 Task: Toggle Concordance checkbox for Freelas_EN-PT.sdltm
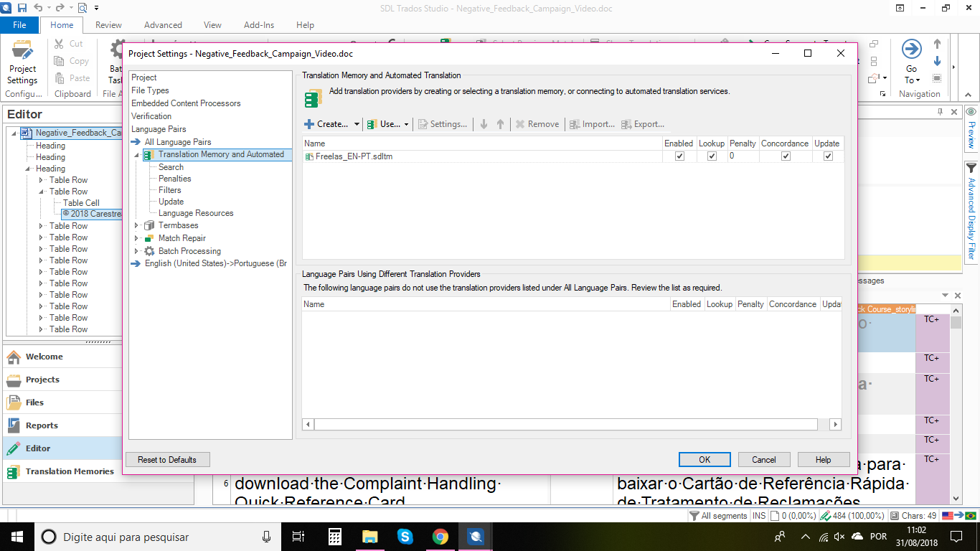(786, 156)
